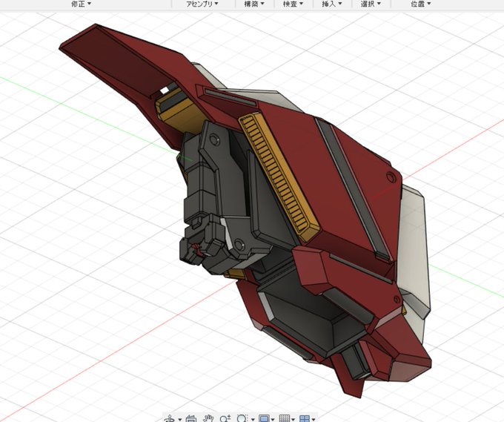Open the 修正 (Modify) dropdown menu

81,4
